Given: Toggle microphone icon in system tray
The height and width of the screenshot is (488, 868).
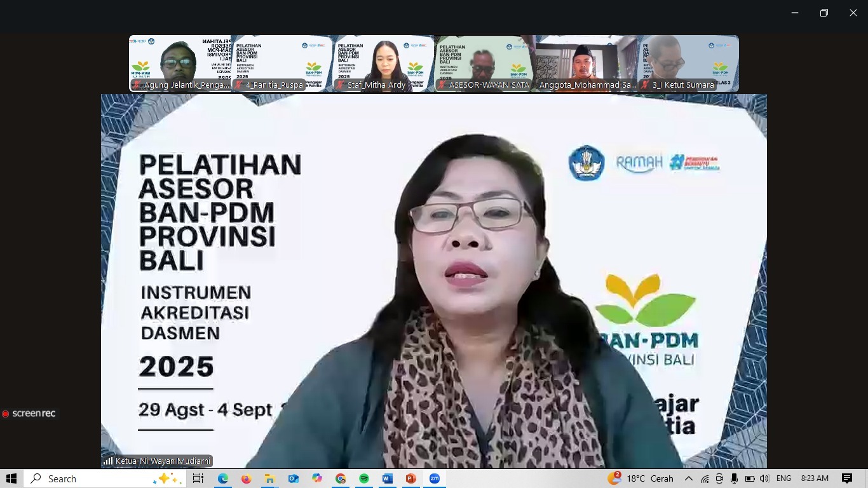Looking at the screenshot, I should 734,478.
